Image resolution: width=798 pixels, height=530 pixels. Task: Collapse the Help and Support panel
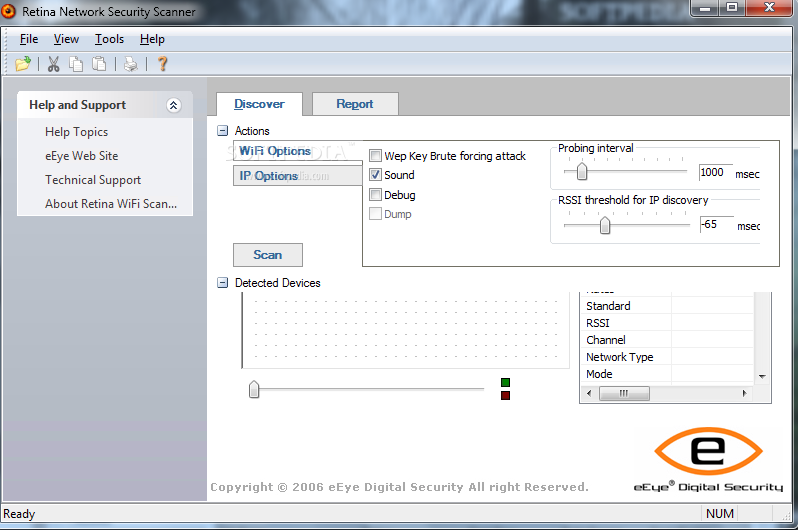point(174,105)
